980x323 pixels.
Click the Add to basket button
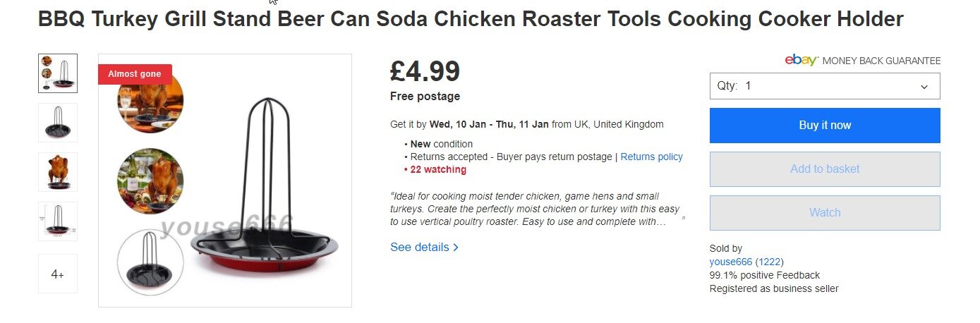click(824, 169)
